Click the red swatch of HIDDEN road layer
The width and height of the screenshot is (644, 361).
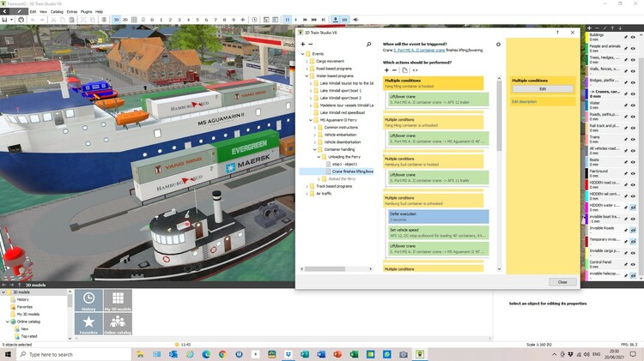click(x=587, y=184)
